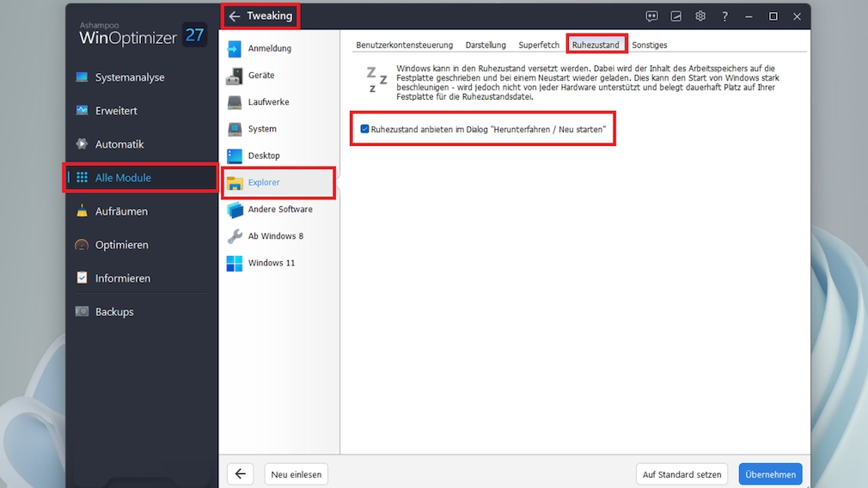Click the Geräte category icon

point(234,76)
